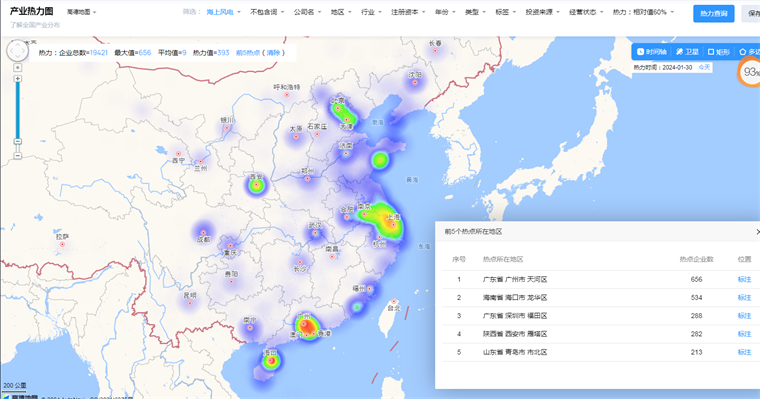
Task: Select the 多边 polygon selection tool
Action: pos(749,51)
